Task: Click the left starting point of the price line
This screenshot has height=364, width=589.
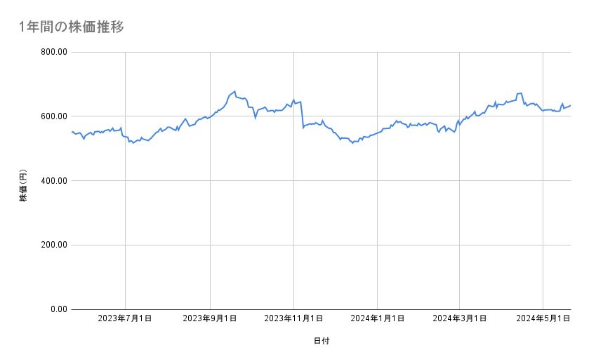Action: (x=72, y=131)
